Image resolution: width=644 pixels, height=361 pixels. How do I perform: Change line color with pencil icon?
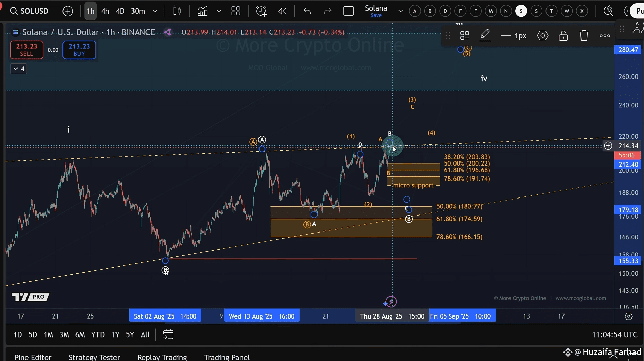(x=485, y=35)
